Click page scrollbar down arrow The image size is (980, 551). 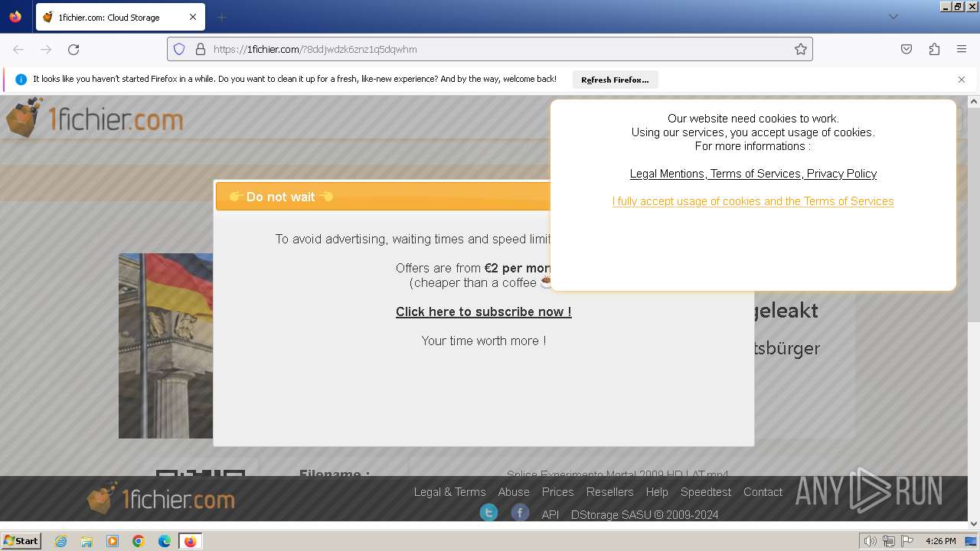point(974,523)
